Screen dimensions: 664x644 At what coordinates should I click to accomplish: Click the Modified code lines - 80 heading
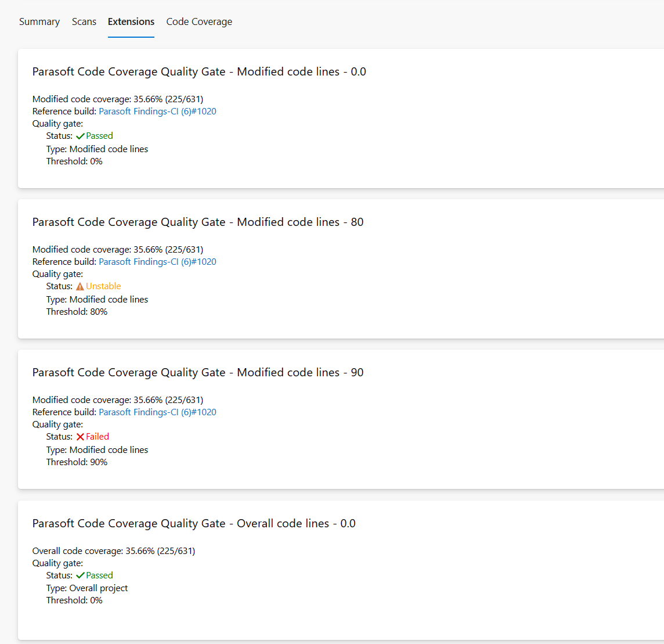click(198, 222)
